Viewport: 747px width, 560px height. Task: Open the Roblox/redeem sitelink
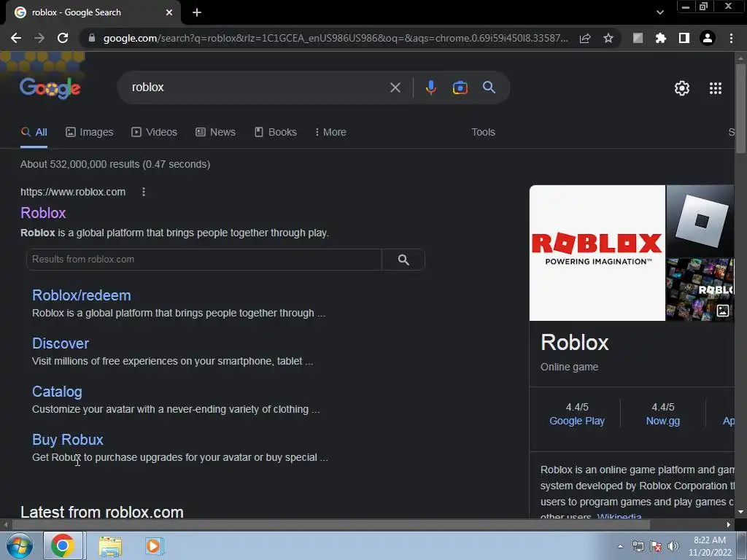82,295
